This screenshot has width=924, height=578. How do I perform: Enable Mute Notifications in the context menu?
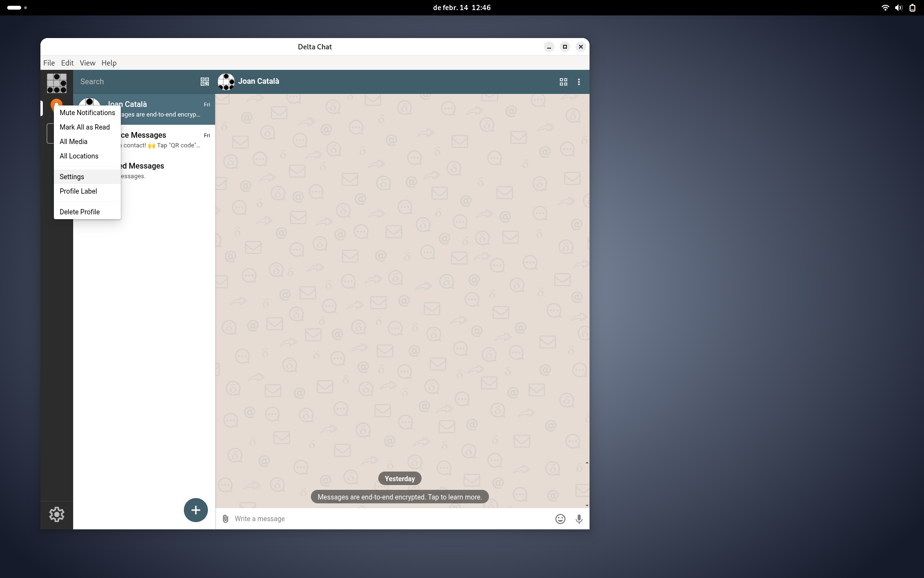click(x=87, y=113)
